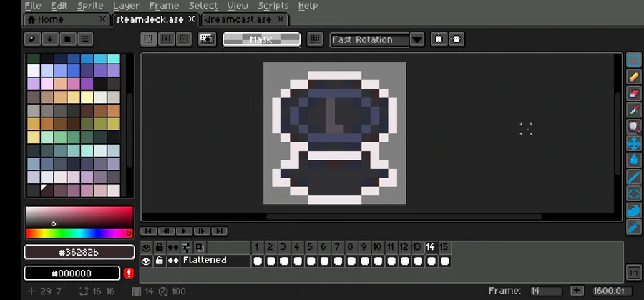Click the 1:1 mini button beside timeline
Viewport: 644px width, 300px height.
(634, 273)
